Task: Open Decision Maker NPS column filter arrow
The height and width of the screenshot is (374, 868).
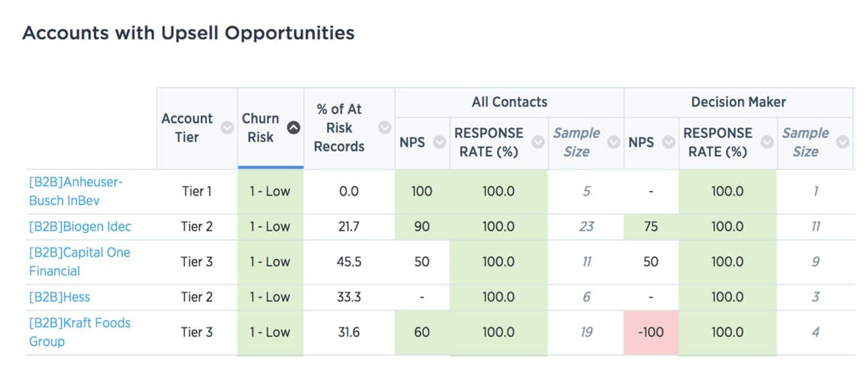Action: pos(668,143)
